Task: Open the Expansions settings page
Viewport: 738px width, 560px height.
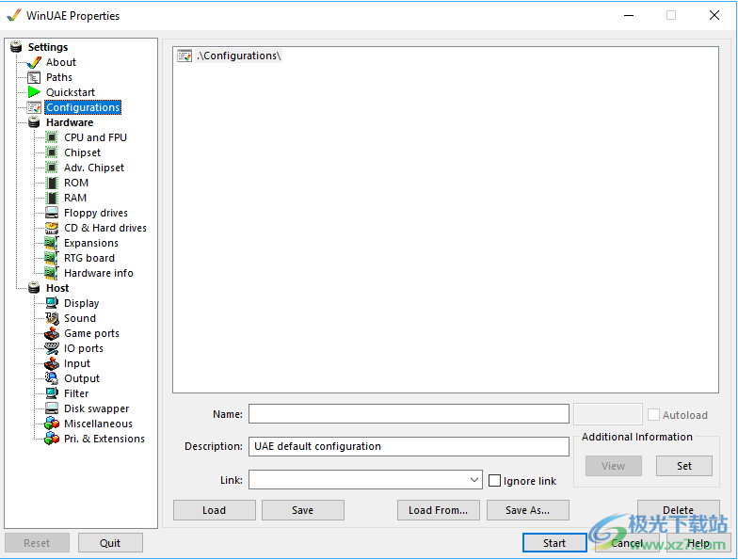Action: (x=91, y=243)
